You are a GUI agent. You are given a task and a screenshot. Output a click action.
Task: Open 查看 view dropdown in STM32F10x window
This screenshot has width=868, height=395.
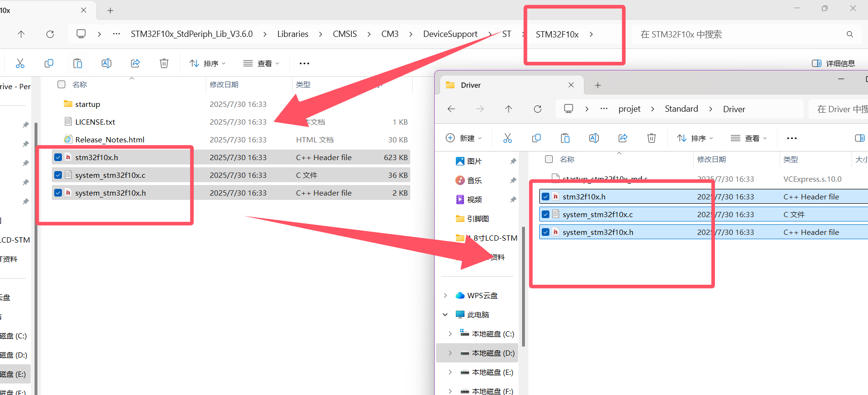tap(261, 63)
